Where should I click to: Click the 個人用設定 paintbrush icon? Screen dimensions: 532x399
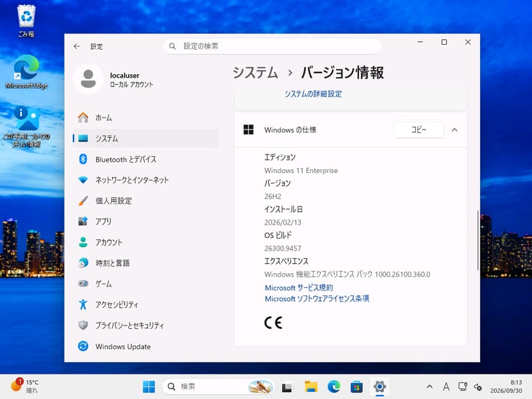pyautogui.click(x=83, y=200)
